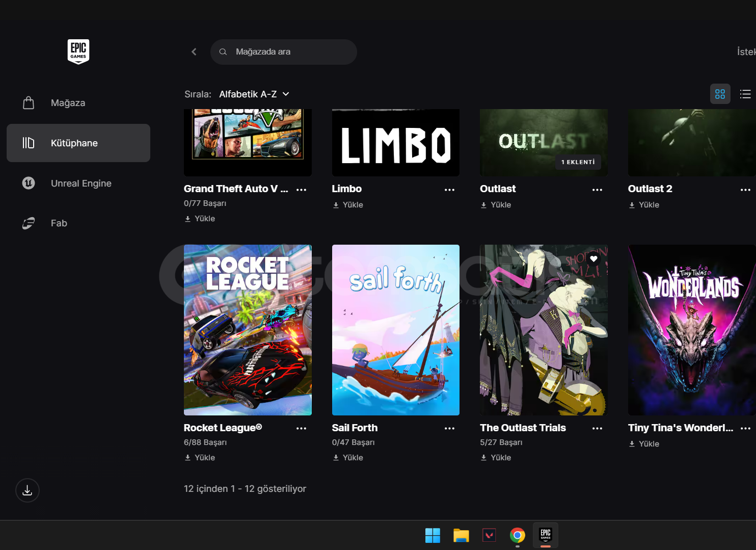The height and width of the screenshot is (550, 756).
Task: Switch to grid view layout
Action: (x=720, y=94)
